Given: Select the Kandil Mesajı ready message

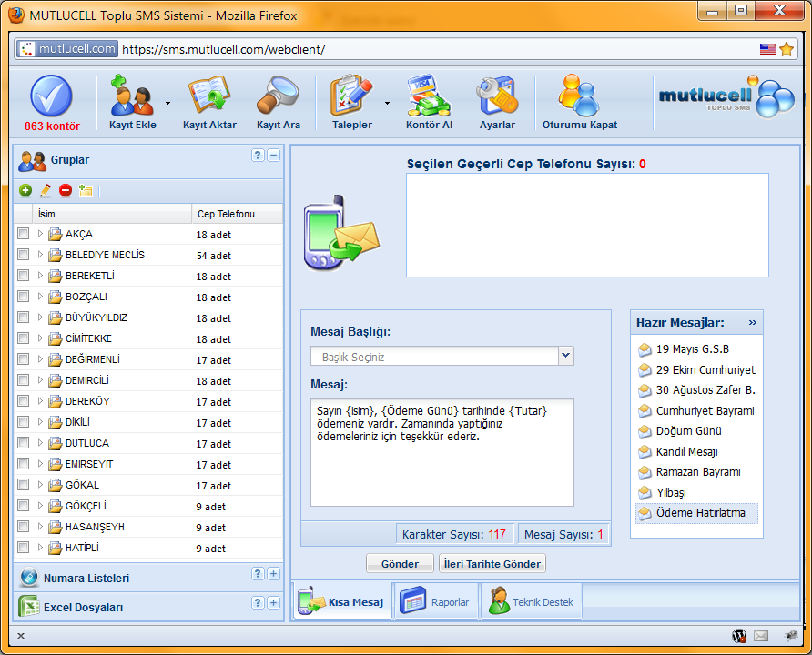Looking at the screenshot, I should pos(696,451).
